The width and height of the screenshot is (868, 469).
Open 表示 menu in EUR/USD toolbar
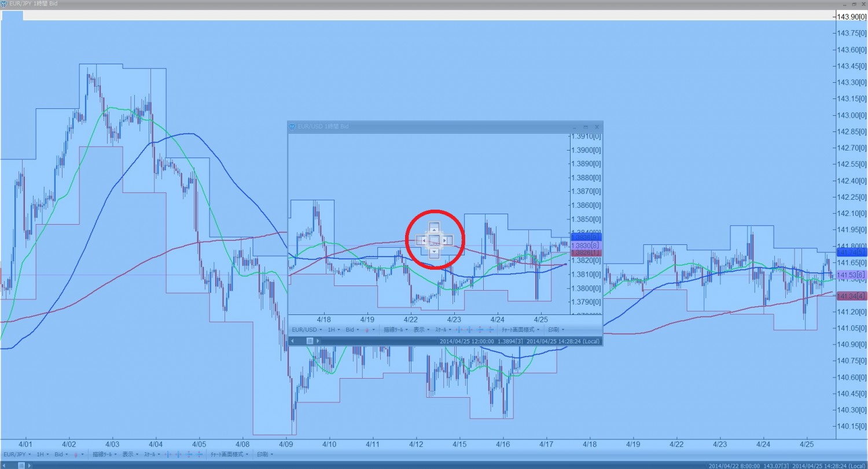[421, 329]
